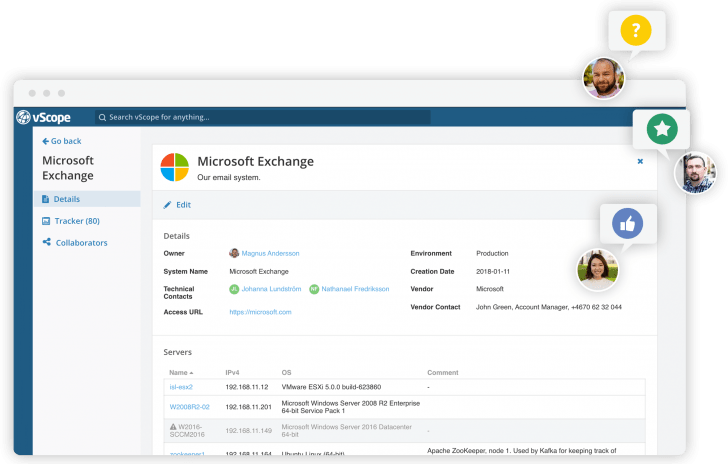Open server W2008R2-02 link
The height and width of the screenshot is (464, 728).
point(189,407)
